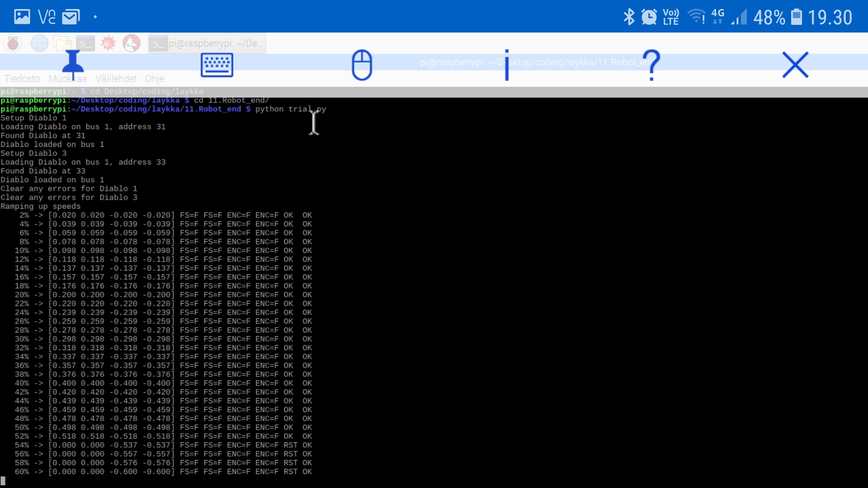Open the Ohje menu

154,79
